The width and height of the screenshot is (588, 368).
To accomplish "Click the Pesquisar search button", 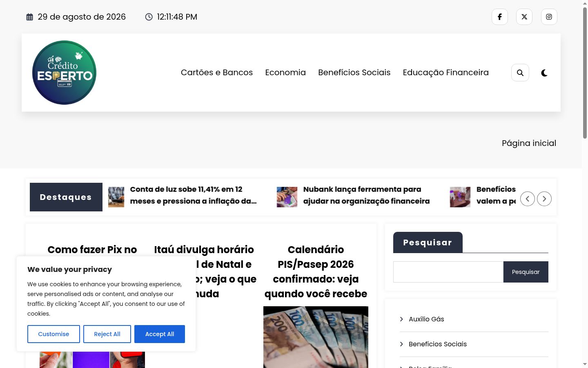I will point(526,272).
